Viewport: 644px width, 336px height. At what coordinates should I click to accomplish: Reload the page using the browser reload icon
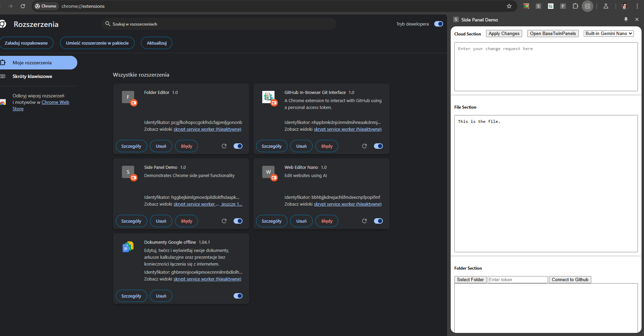(x=23, y=6)
